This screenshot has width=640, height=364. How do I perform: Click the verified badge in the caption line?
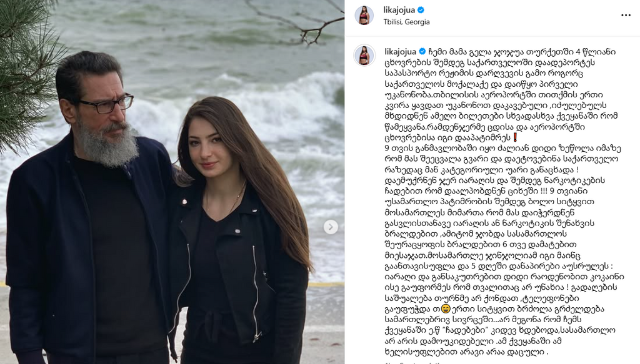pos(422,51)
